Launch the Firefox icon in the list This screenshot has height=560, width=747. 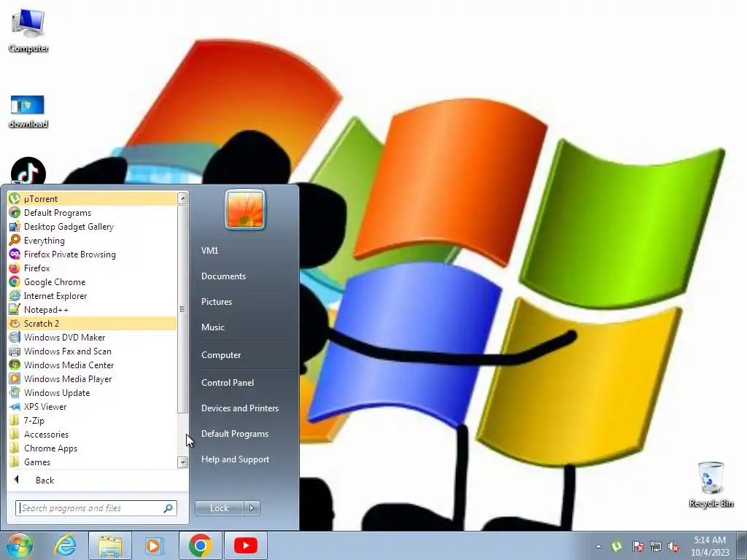(x=15, y=268)
